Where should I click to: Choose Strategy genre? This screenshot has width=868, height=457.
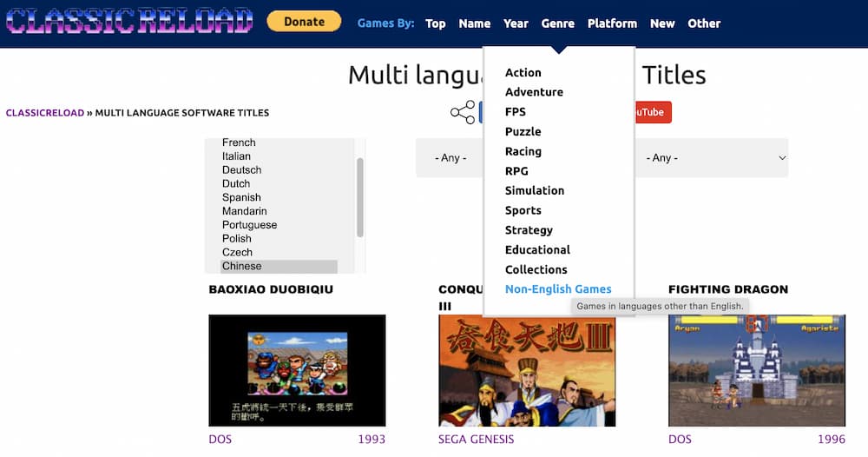[x=529, y=230]
